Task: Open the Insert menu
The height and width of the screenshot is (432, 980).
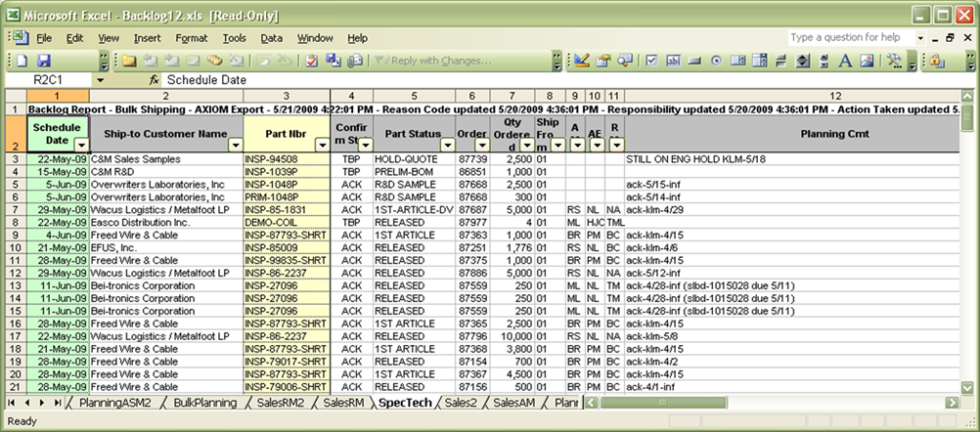Action: [148, 38]
